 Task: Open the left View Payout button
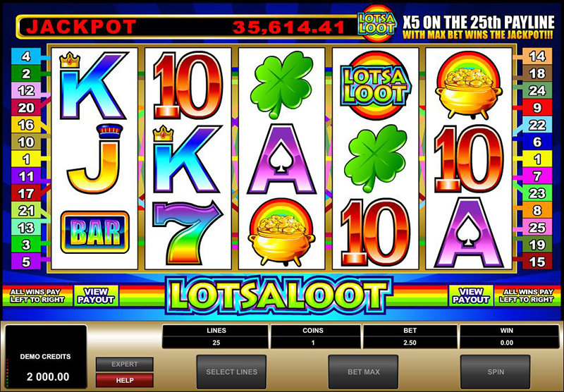click(96, 295)
